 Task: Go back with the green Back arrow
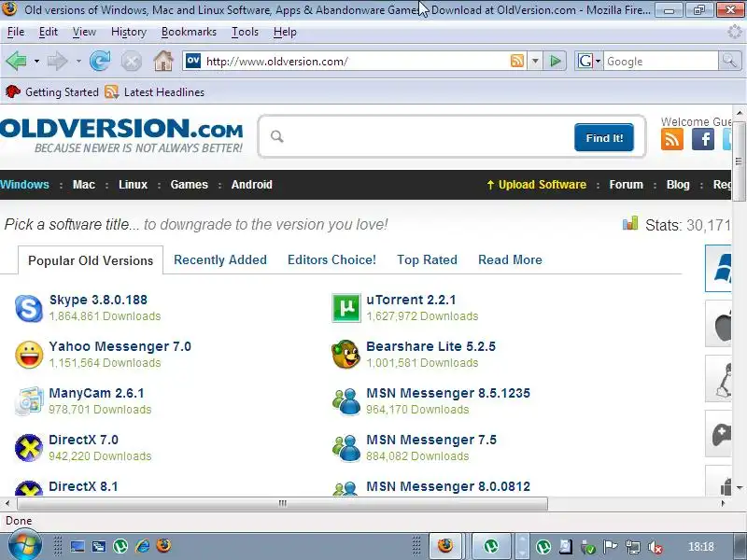16,61
